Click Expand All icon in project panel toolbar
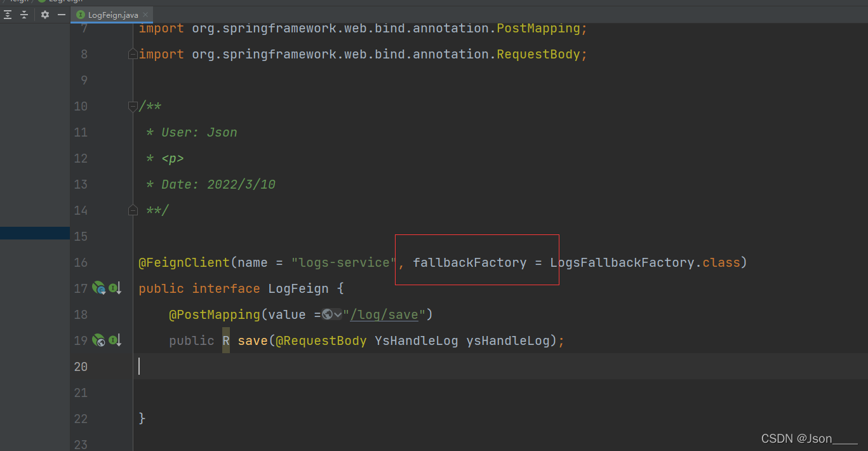The width and height of the screenshot is (868, 451). (x=8, y=15)
